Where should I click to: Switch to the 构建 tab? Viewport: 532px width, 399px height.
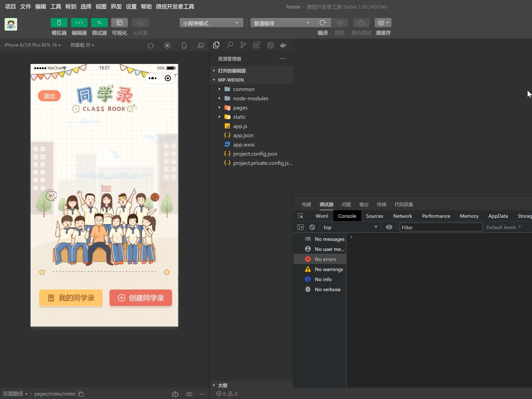click(x=306, y=204)
